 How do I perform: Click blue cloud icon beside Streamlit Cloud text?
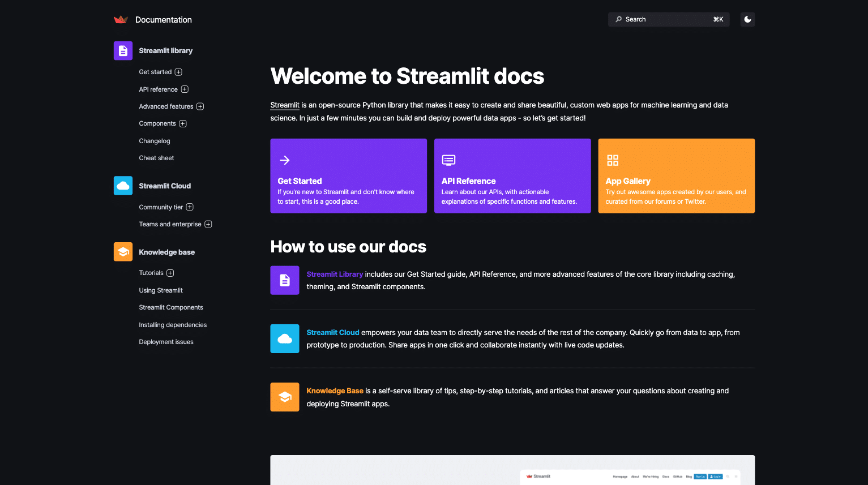pyautogui.click(x=285, y=338)
